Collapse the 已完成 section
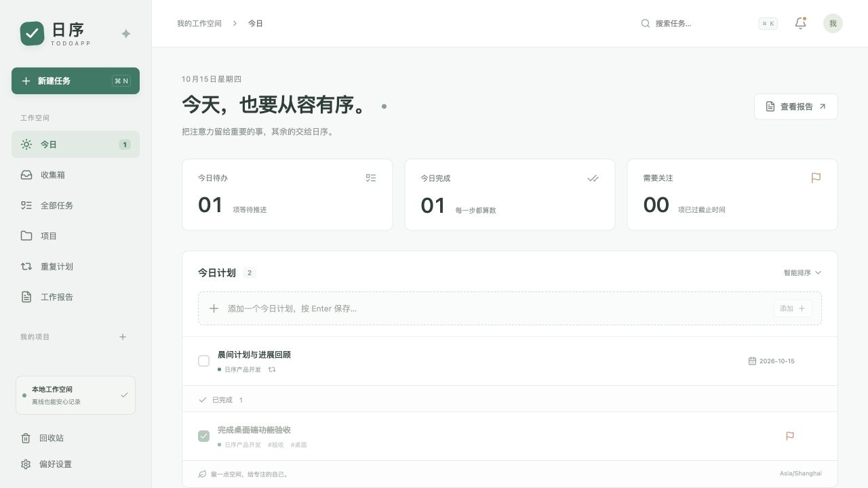Image resolution: width=868 pixels, height=488 pixels. click(510, 400)
